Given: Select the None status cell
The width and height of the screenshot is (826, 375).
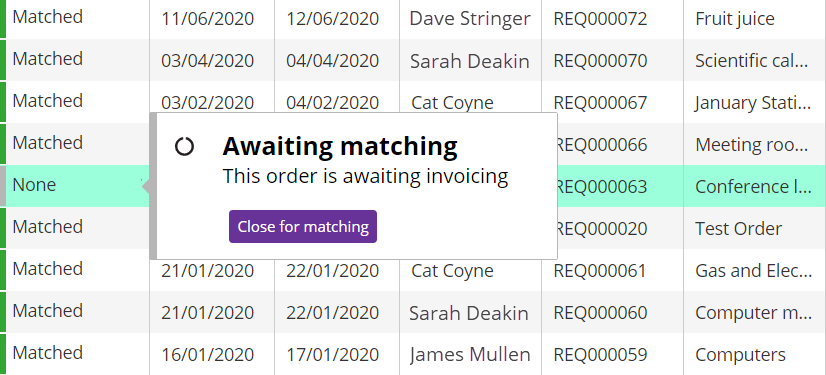Looking at the screenshot, I should point(77,185).
